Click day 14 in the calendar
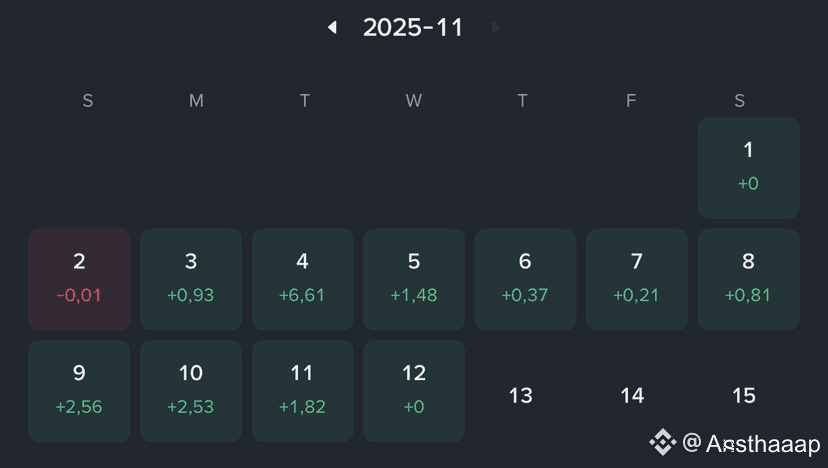 pos(632,396)
